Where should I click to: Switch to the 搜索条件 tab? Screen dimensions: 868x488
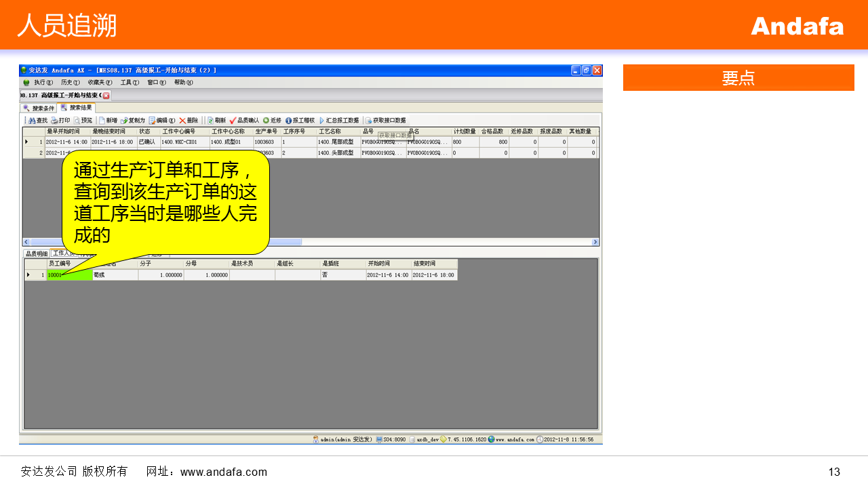click(39, 108)
